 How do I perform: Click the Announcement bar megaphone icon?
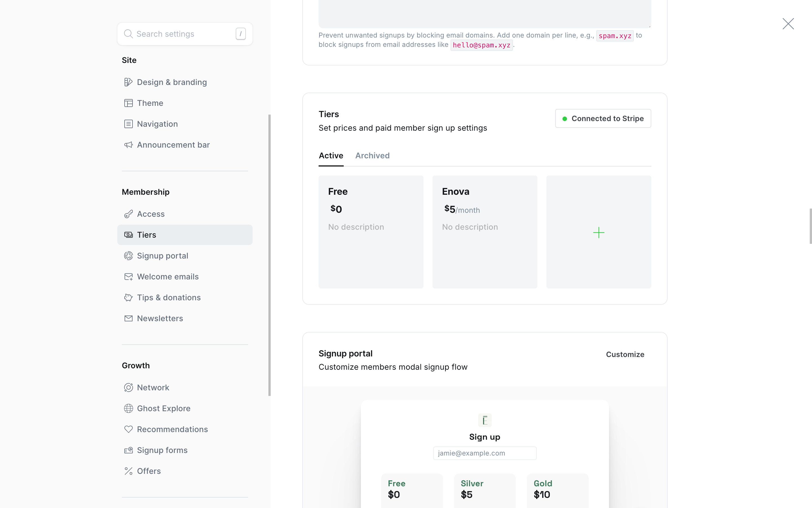[x=128, y=145]
